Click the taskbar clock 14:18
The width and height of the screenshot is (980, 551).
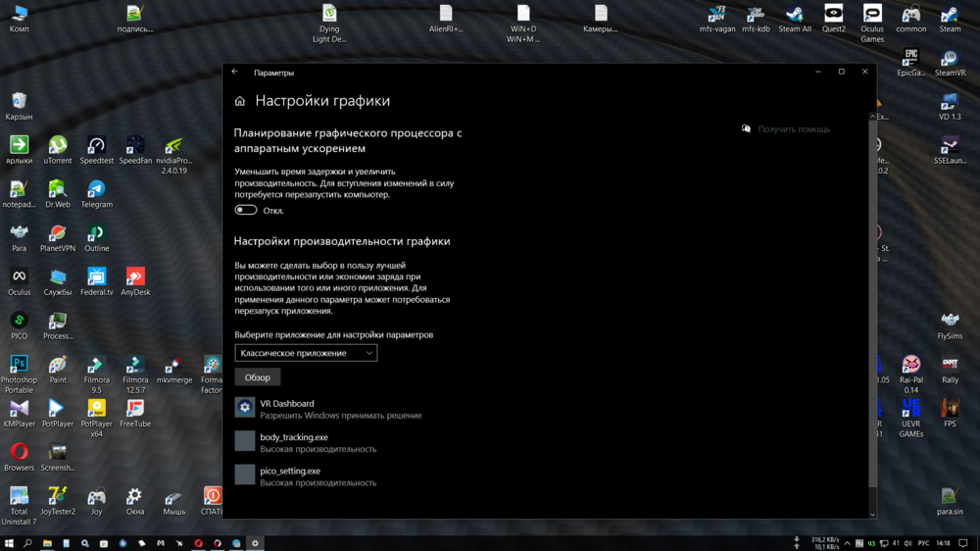943,543
